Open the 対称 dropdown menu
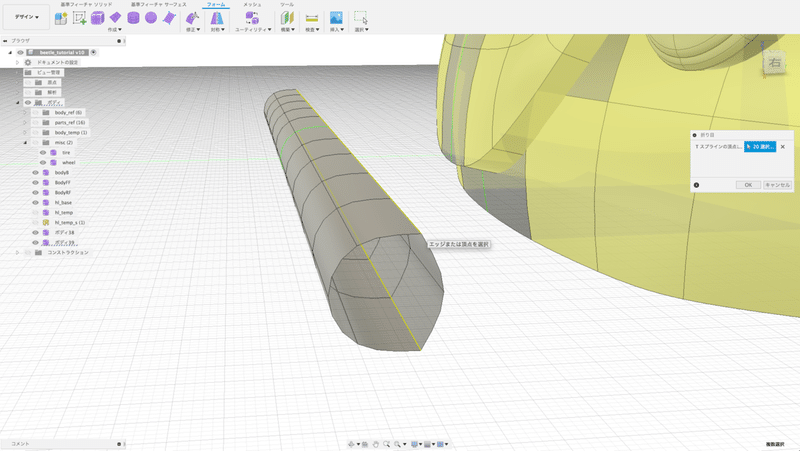 click(217, 30)
